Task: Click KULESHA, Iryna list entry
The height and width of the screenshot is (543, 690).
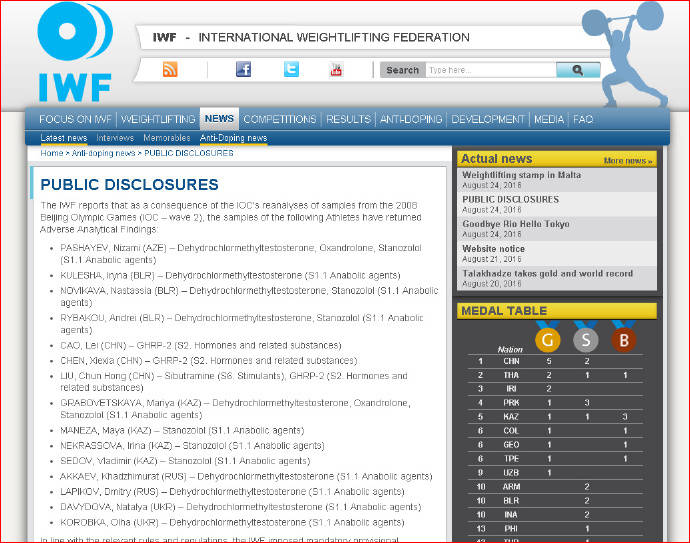Action: (x=230, y=275)
